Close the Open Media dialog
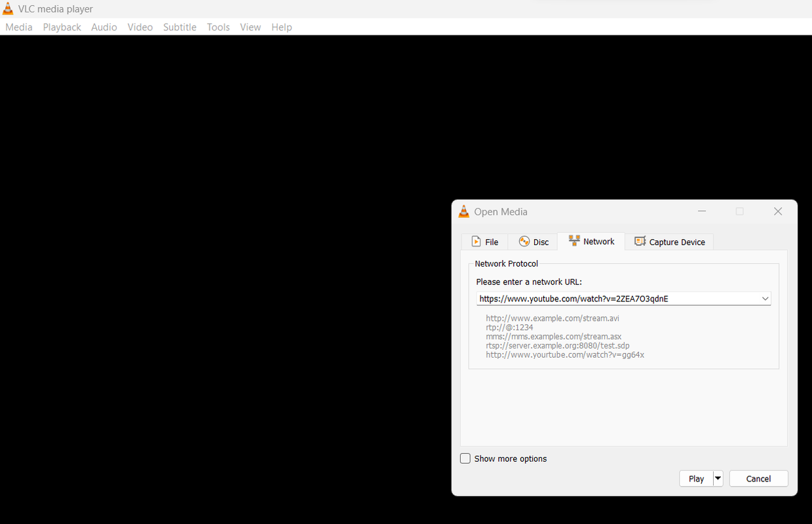This screenshot has height=524, width=812. click(x=778, y=212)
